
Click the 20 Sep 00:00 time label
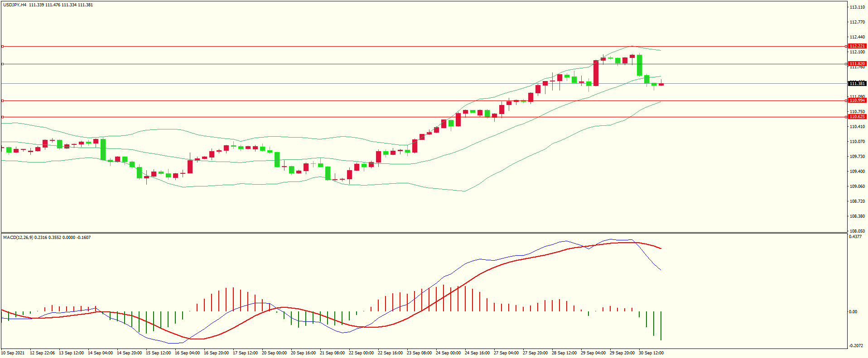tap(275, 353)
